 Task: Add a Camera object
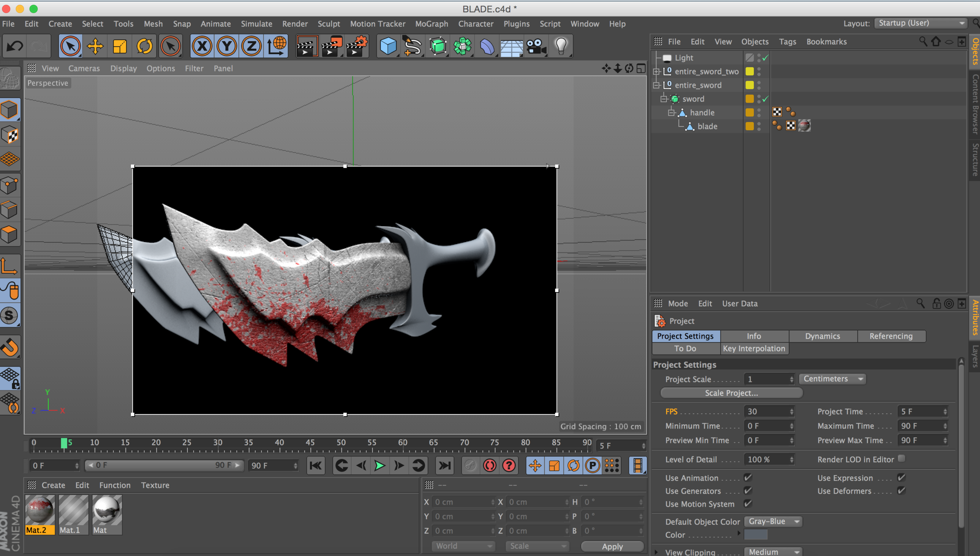(x=536, y=46)
